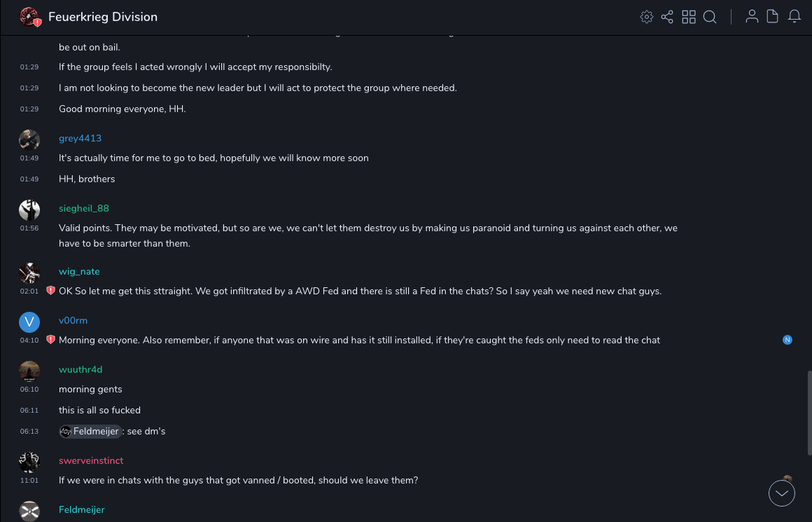Click the blue N reaction badge
Viewport: 812px width, 522px height.
[x=787, y=340]
